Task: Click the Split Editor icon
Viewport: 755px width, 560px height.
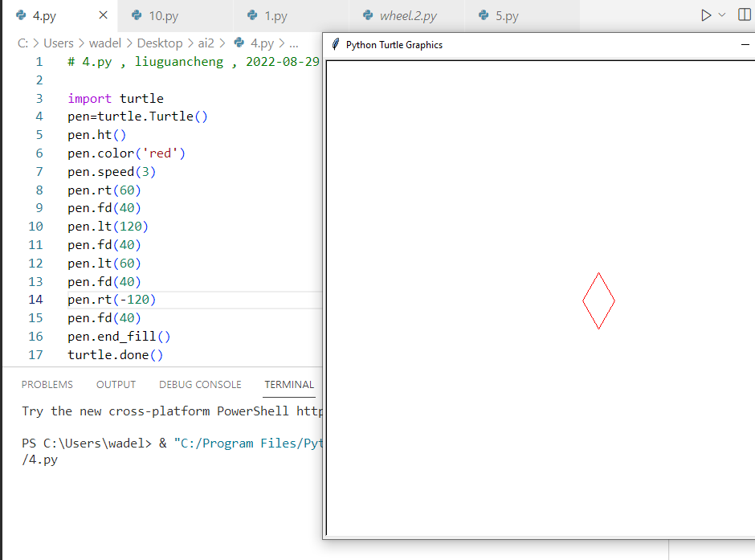Action: click(744, 15)
